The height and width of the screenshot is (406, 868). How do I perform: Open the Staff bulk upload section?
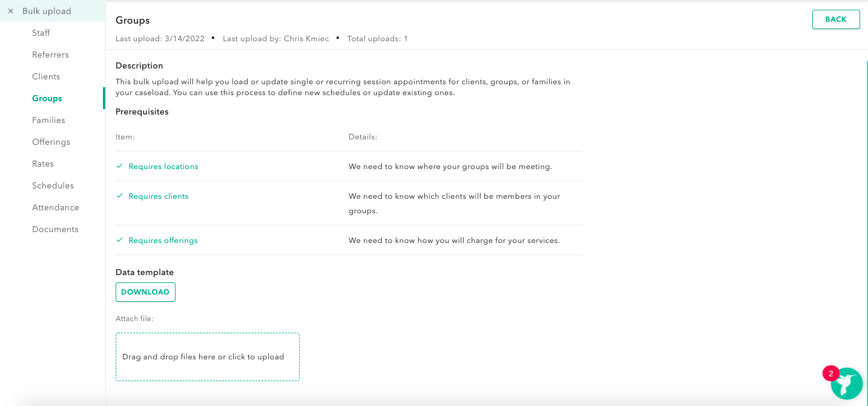[41, 33]
